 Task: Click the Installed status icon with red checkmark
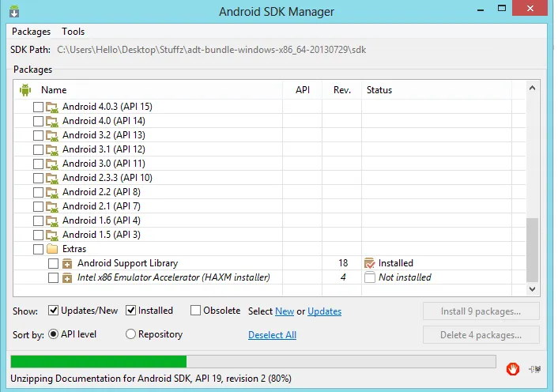[x=370, y=263]
